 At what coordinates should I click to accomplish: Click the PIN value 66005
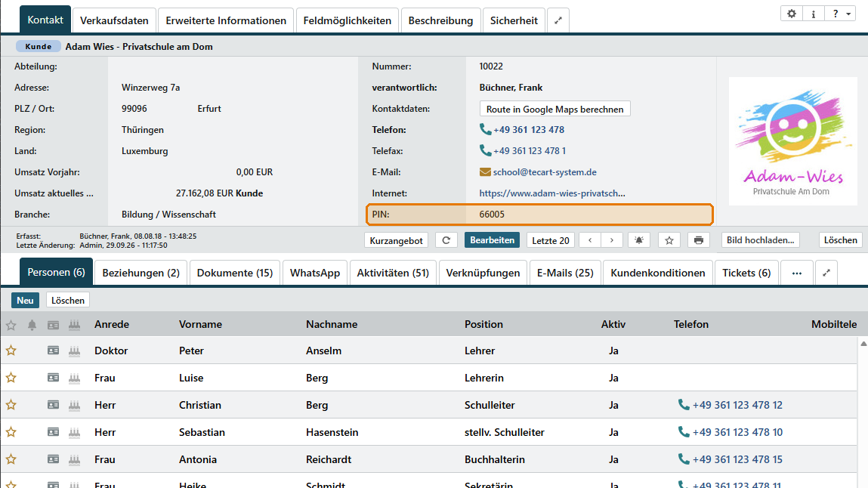pyautogui.click(x=492, y=214)
